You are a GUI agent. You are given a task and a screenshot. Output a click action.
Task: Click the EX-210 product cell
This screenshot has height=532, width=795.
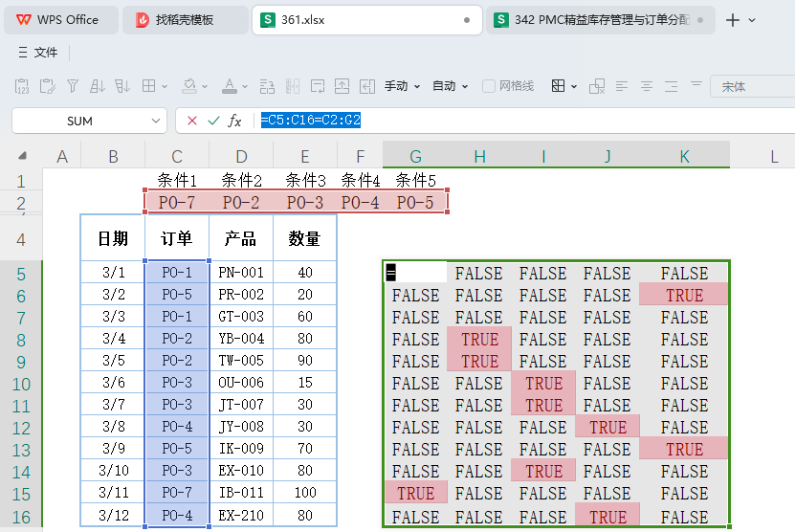pos(241,516)
